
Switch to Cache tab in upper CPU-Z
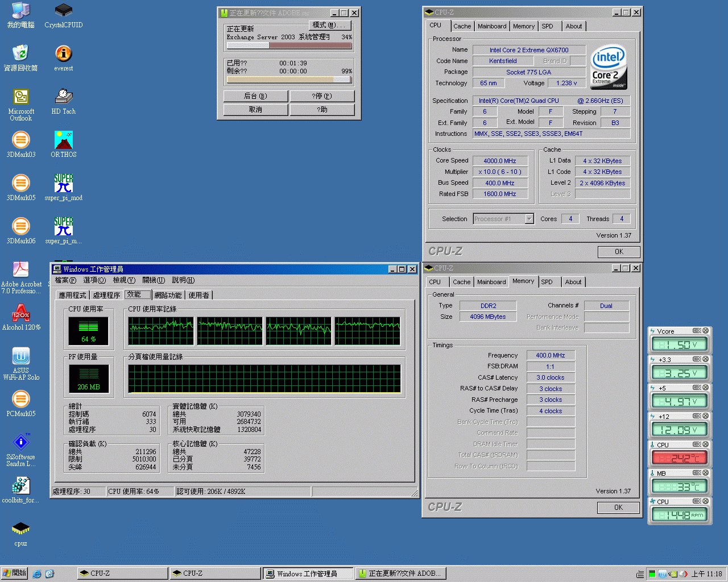462,26
